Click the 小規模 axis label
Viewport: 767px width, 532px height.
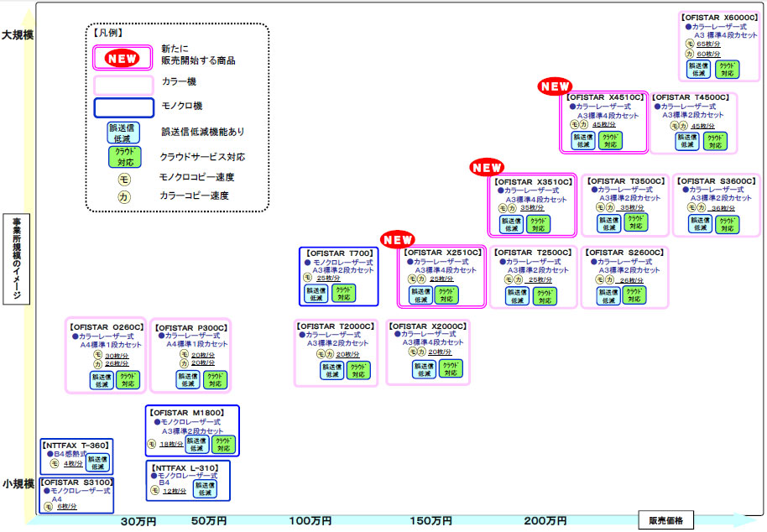click(18, 483)
